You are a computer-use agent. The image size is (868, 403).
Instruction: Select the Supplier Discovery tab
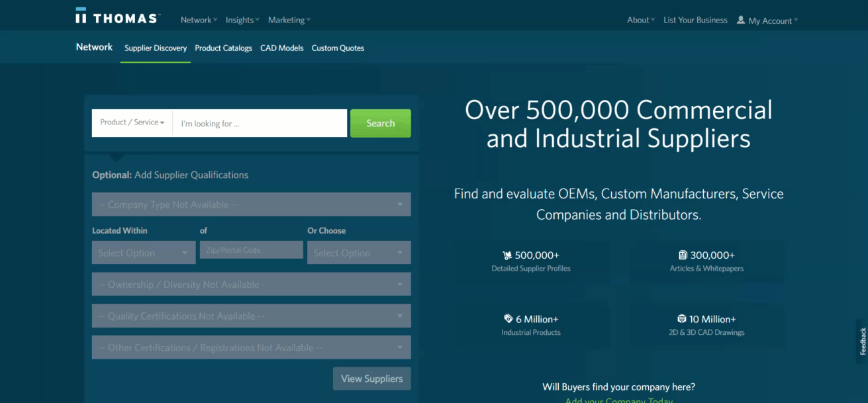(156, 48)
